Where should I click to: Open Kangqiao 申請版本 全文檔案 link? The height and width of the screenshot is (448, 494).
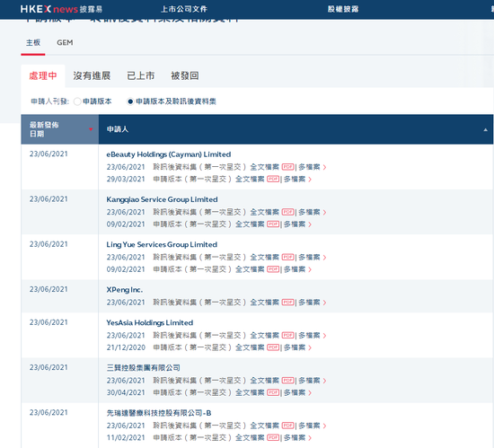click(250, 224)
